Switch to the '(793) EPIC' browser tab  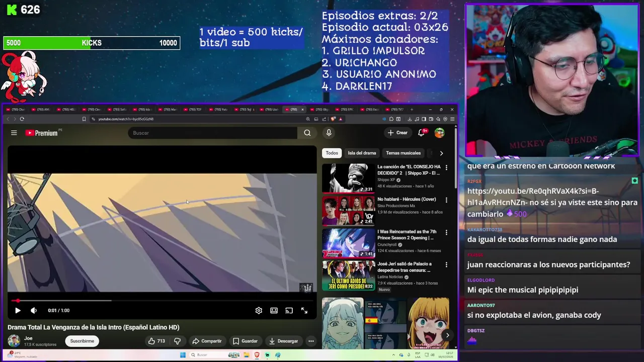(x=345, y=109)
